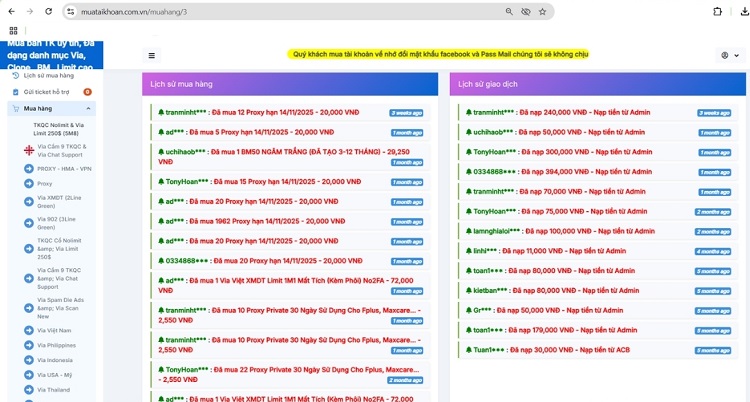Select uchihaob*** Đã nạp 50,000 VNĐ entry
The width and height of the screenshot is (750, 402).
coord(598,132)
